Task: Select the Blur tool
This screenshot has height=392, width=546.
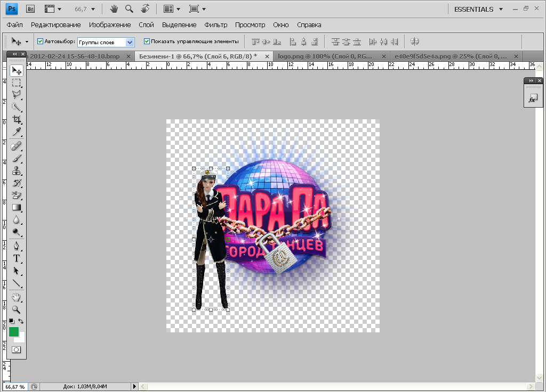Action: point(17,220)
